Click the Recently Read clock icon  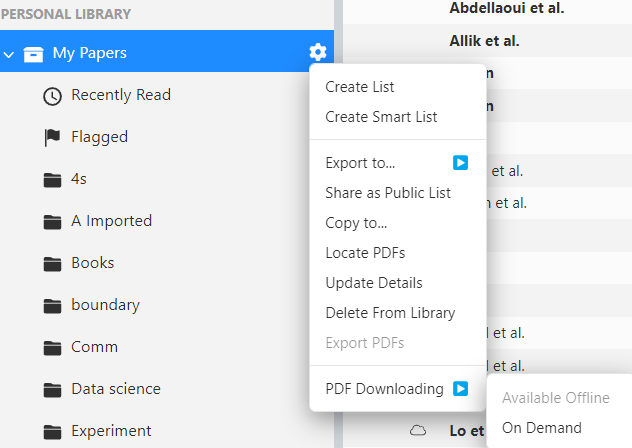click(53, 96)
